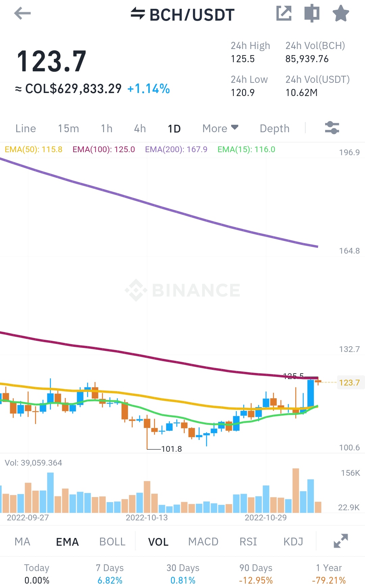The height and width of the screenshot is (588, 365).
Task: Enable the KDJ sub-indicator
Action: coord(293,542)
